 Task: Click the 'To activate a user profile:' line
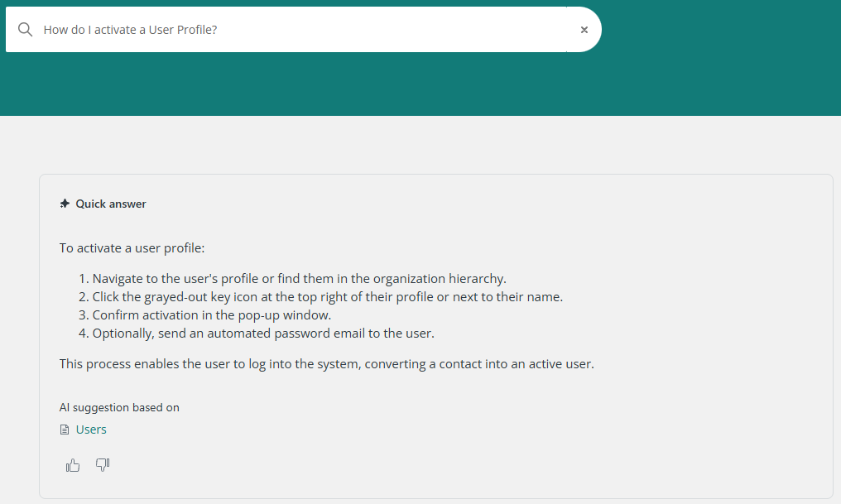pos(132,248)
